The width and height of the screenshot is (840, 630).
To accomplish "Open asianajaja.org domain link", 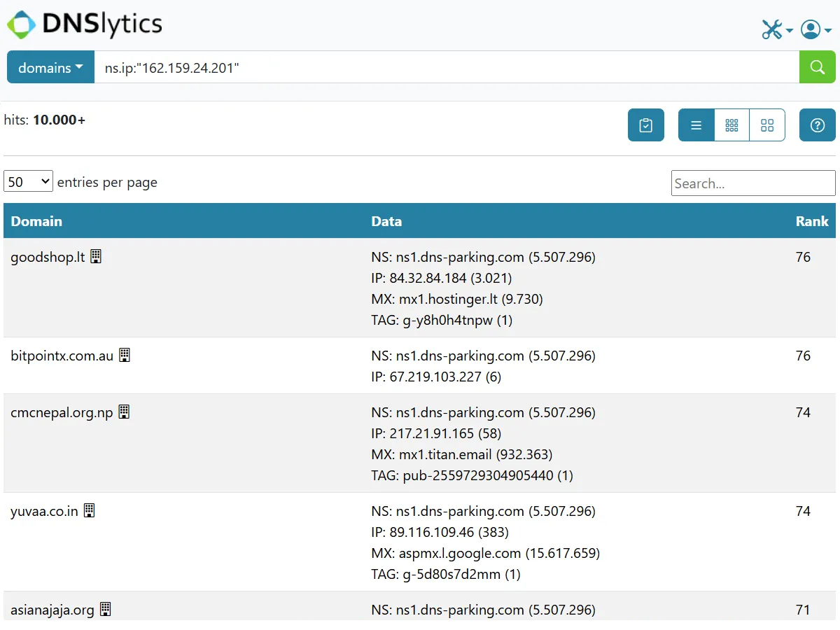I will pyautogui.click(x=52, y=610).
